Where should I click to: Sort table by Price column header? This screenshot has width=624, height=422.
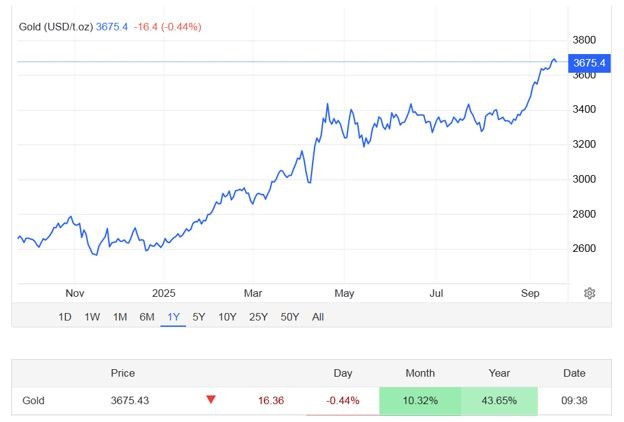(122, 373)
